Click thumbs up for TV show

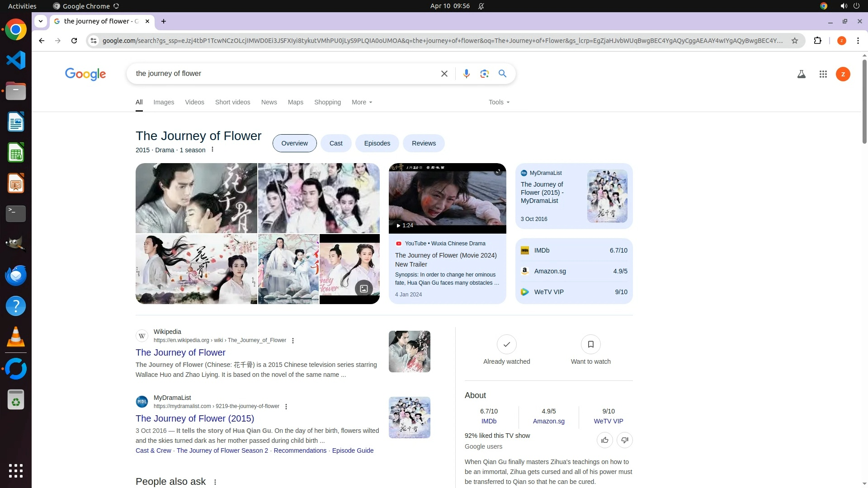[604, 440]
